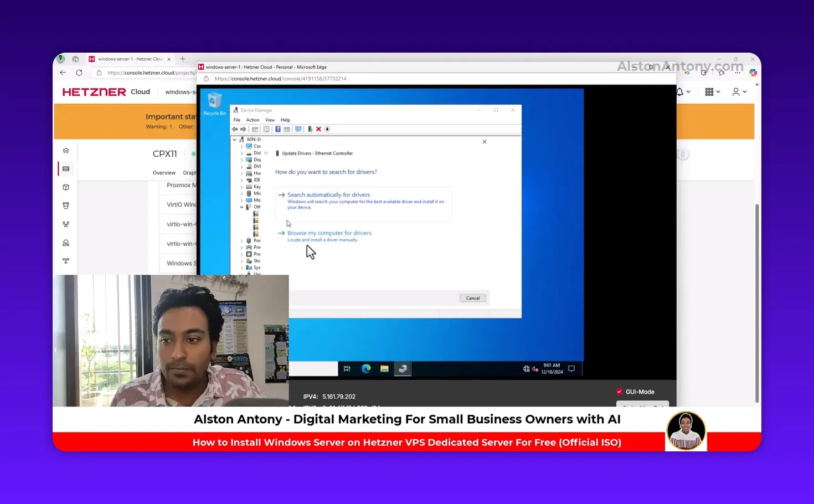814x504 pixels.
Task: Expand the Ports tree node
Action: pyautogui.click(x=242, y=241)
